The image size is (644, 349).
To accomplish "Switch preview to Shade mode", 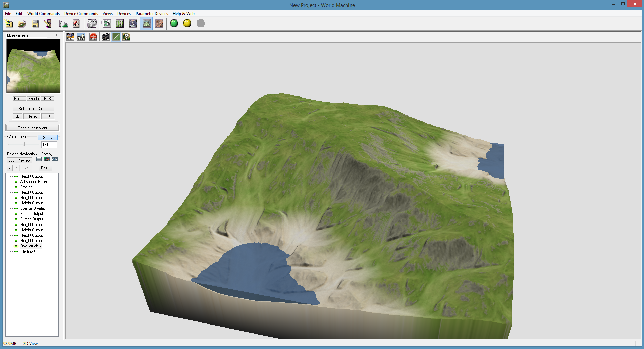I will click(x=33, y=99).
